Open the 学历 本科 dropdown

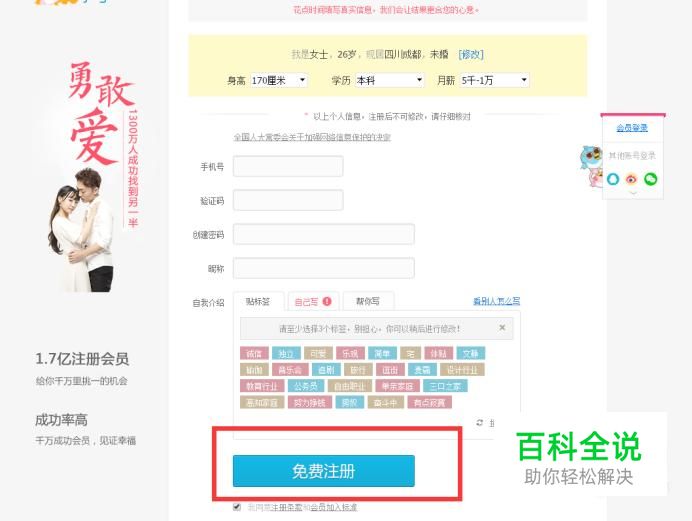tap(390, 80)
